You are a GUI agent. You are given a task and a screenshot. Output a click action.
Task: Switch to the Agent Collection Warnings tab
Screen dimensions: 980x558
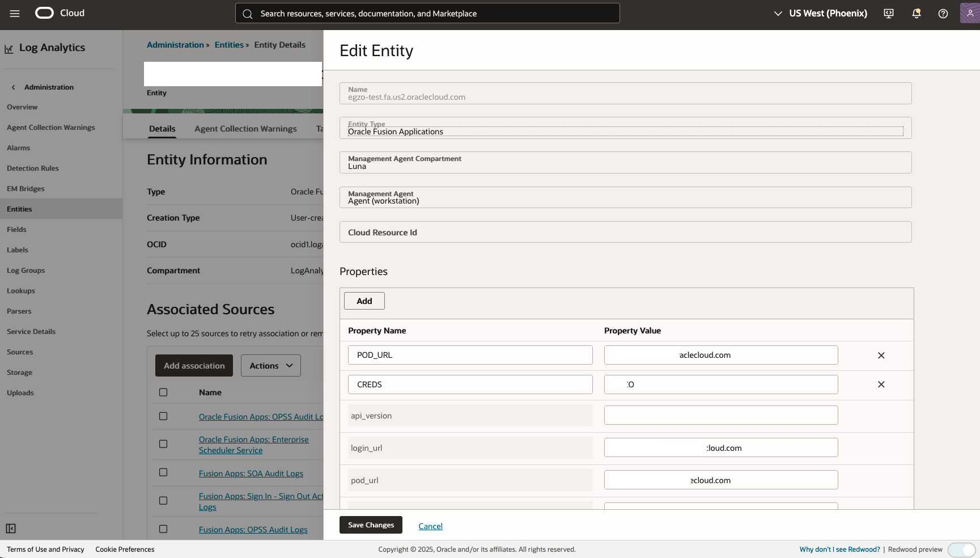pos(245,129)
